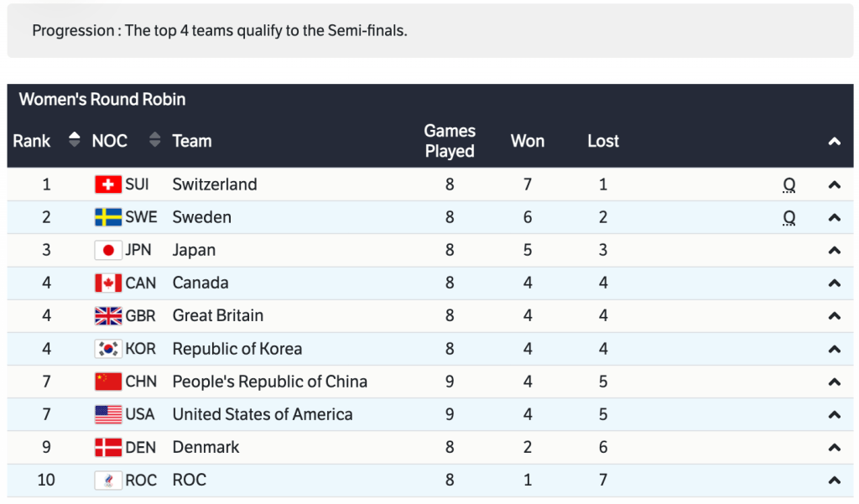Click the Q qualified marker for Switzerland
Screen dimensions: 859x504
click(x=789, y=185)
